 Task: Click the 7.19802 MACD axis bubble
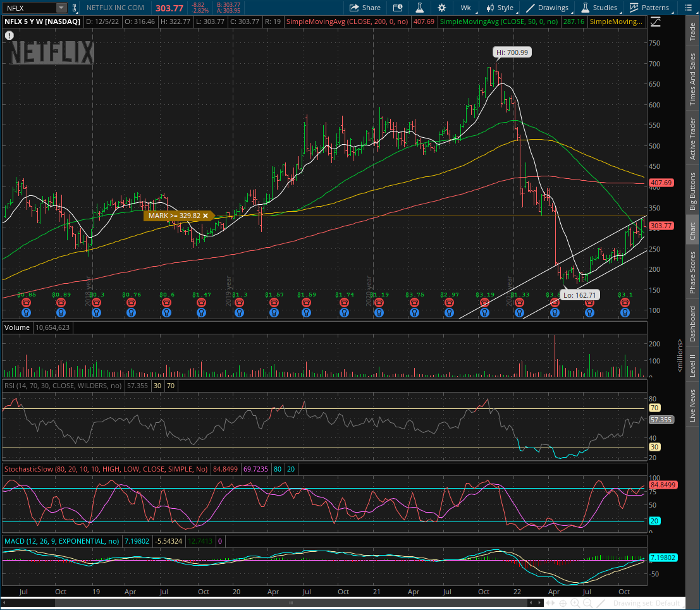[x=663, y=558]
